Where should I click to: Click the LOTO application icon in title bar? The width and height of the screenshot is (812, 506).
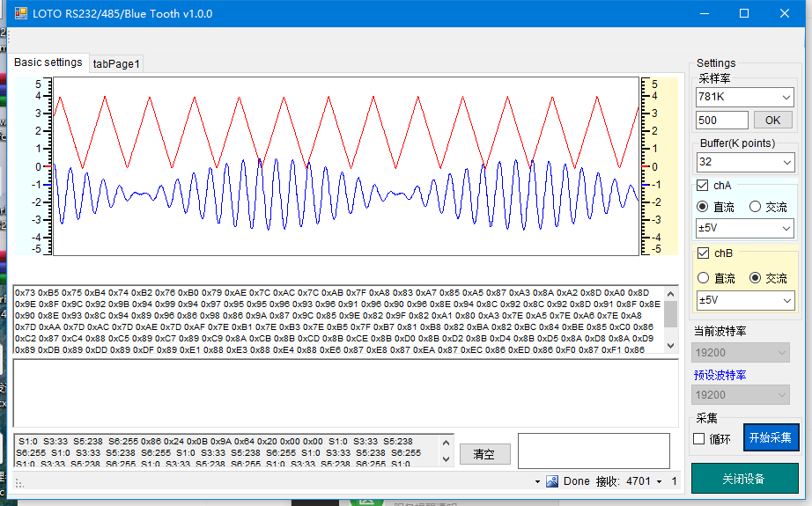(x=21, y=13)
